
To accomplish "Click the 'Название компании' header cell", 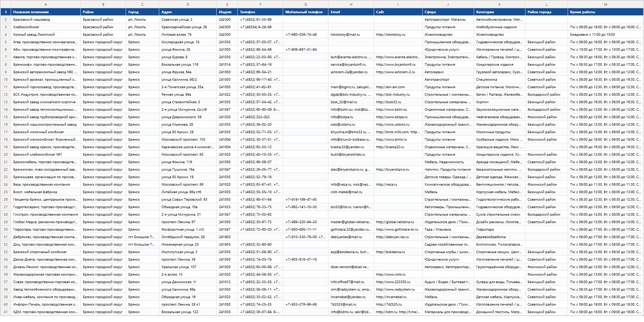I will (46, 12).
